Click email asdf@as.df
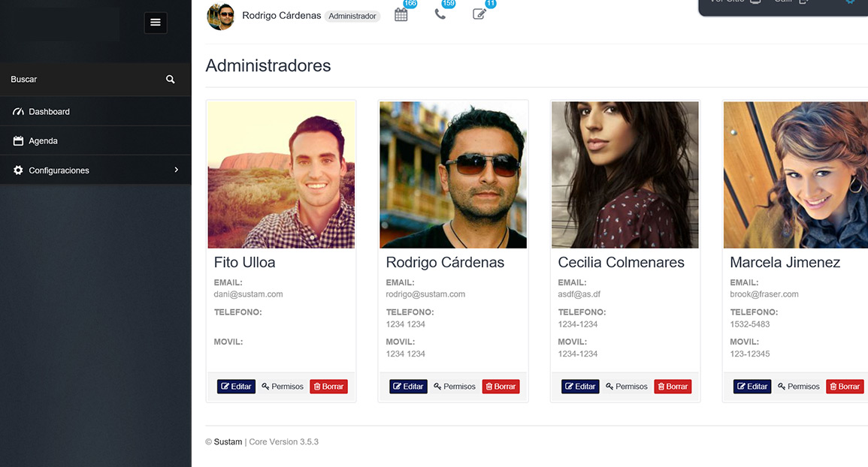Screen dimensions: 868x467 tap(579, 294)
